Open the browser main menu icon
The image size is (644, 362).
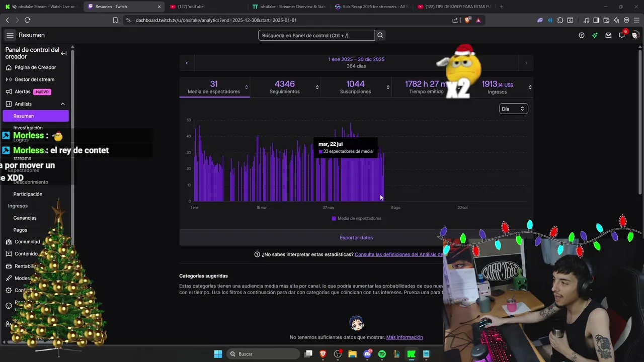[637, 20]
